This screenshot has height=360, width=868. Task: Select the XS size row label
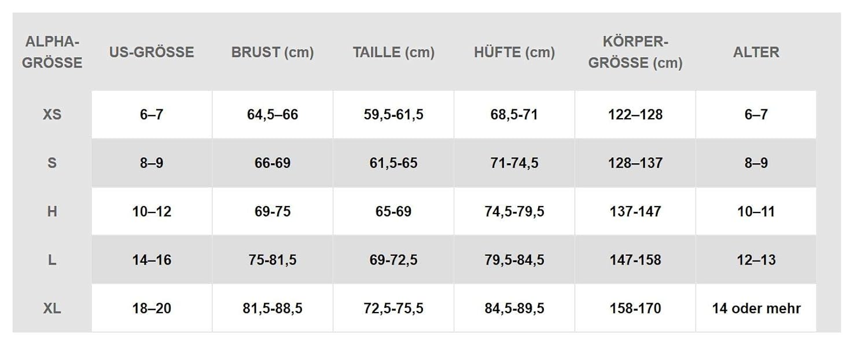pos(52,115)
